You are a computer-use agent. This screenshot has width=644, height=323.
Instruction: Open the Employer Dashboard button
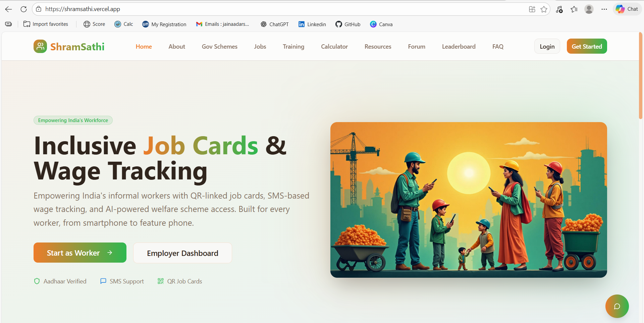point(182,253)
